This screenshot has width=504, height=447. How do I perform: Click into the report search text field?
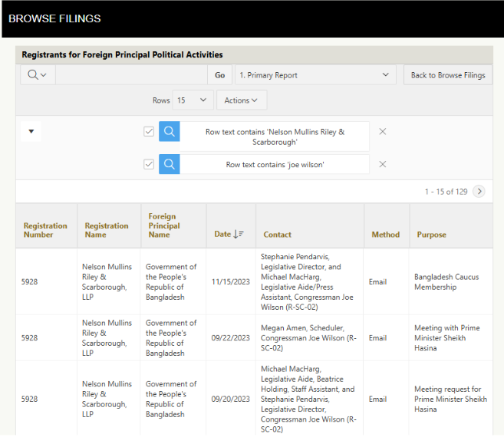130,75
